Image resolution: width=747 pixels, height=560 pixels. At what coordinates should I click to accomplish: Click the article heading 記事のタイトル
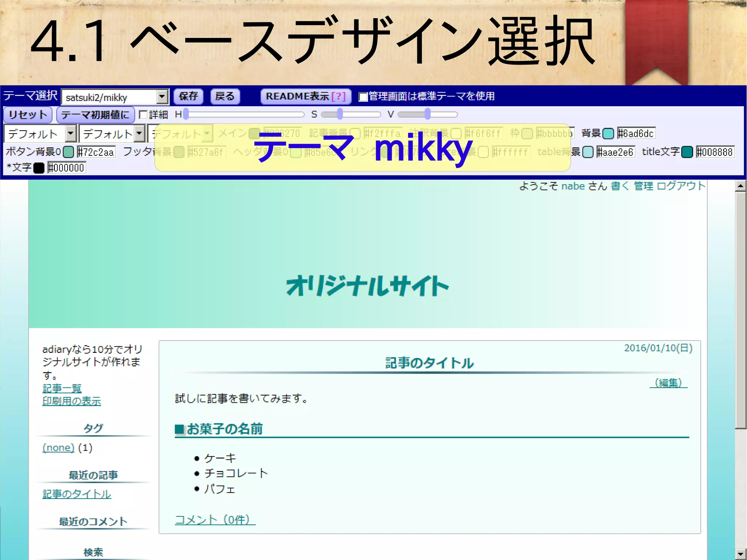coord(430,363)
